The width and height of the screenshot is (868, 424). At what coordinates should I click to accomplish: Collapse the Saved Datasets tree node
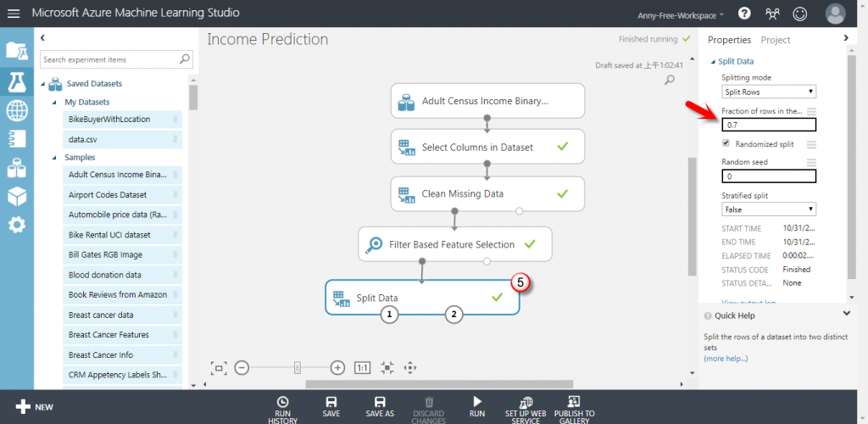click(x=44, y=84)
